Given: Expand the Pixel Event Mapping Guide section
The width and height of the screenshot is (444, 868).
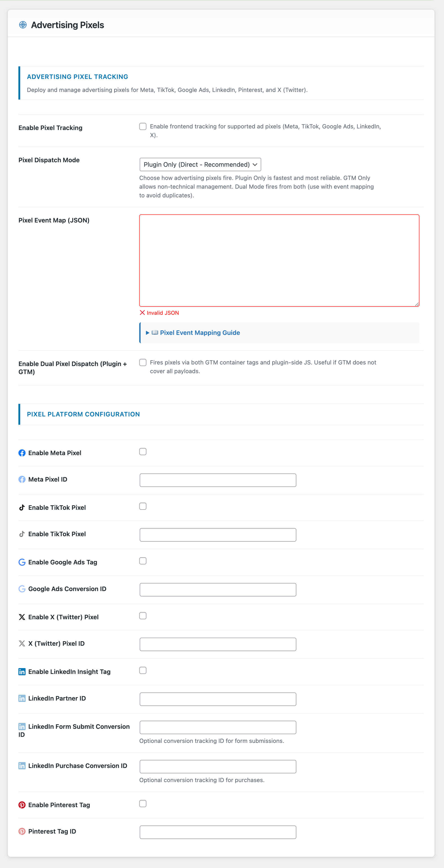Looking at the screenshot, I should 200,332.
